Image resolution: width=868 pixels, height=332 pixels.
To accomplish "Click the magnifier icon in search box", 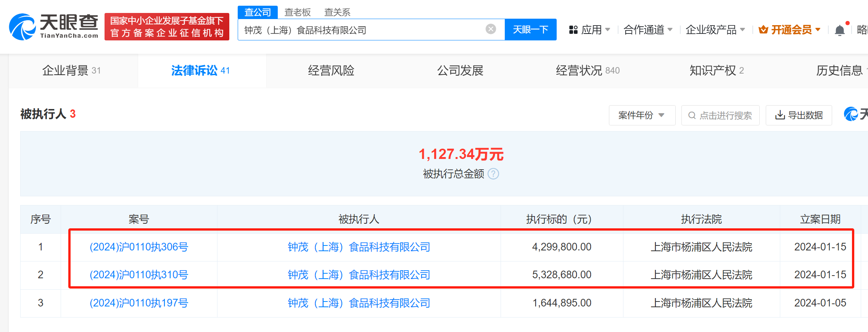I will click(x=692, y=115).
